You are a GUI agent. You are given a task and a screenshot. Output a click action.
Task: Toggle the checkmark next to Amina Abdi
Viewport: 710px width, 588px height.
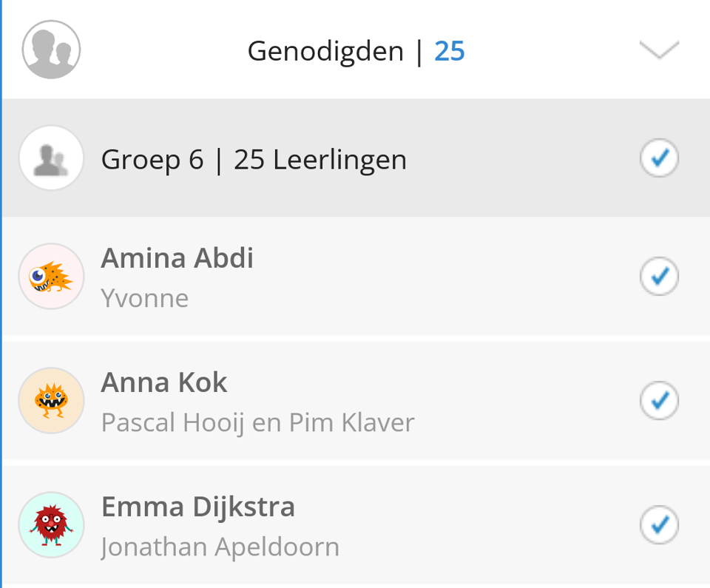click(658, 276)
